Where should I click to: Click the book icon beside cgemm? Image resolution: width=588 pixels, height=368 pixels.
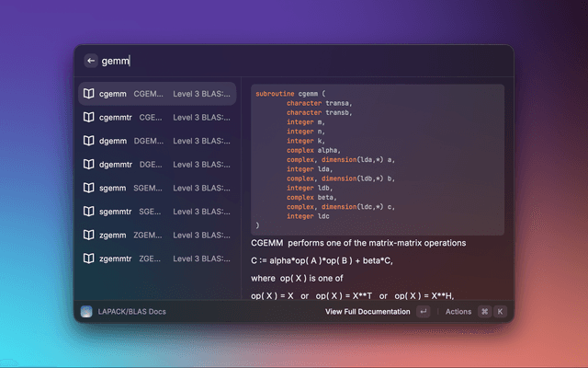tap(88, 94)
